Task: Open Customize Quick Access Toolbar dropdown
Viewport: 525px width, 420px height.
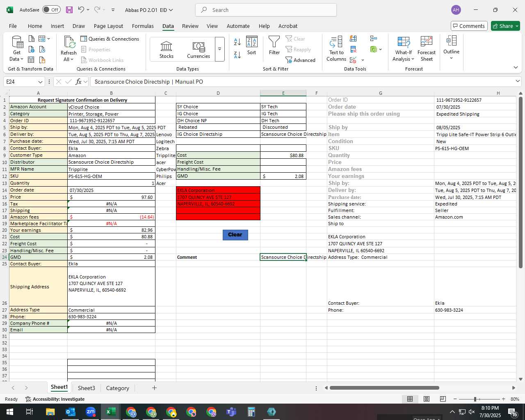Action: [113, 10]
